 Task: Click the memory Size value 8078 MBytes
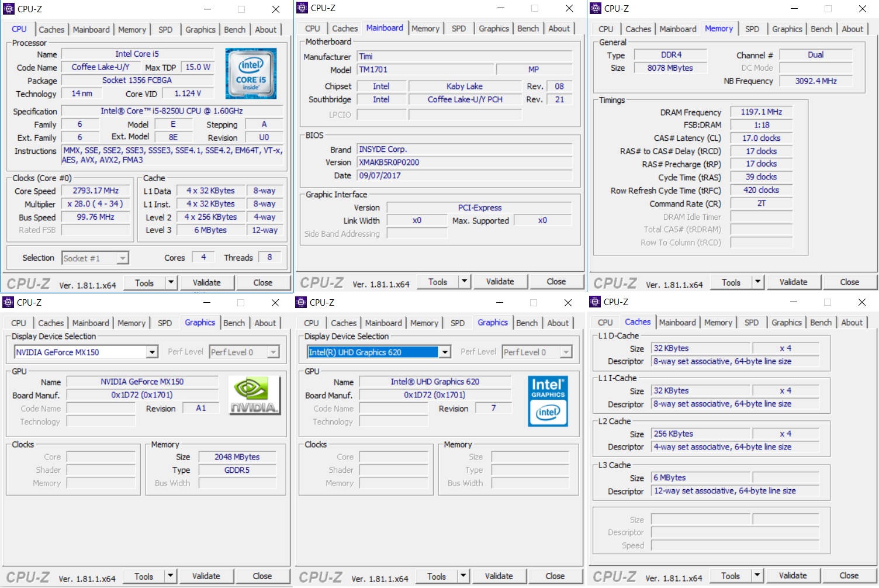point(670,68)
